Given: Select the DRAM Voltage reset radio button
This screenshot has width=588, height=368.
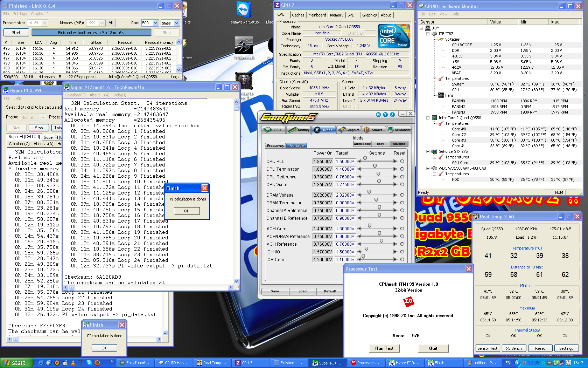Looking at the screenshot, I should coord(402,195).
